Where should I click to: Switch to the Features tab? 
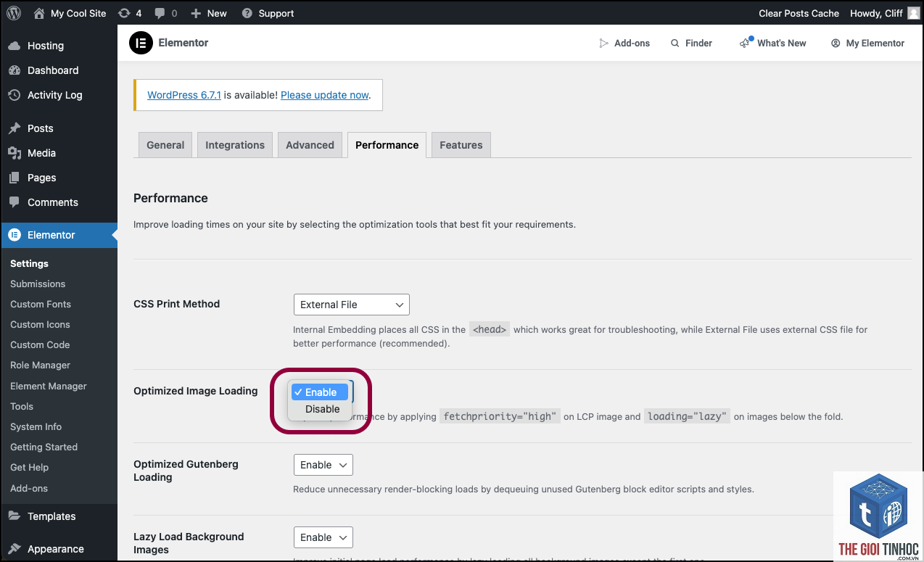(461, 145)
